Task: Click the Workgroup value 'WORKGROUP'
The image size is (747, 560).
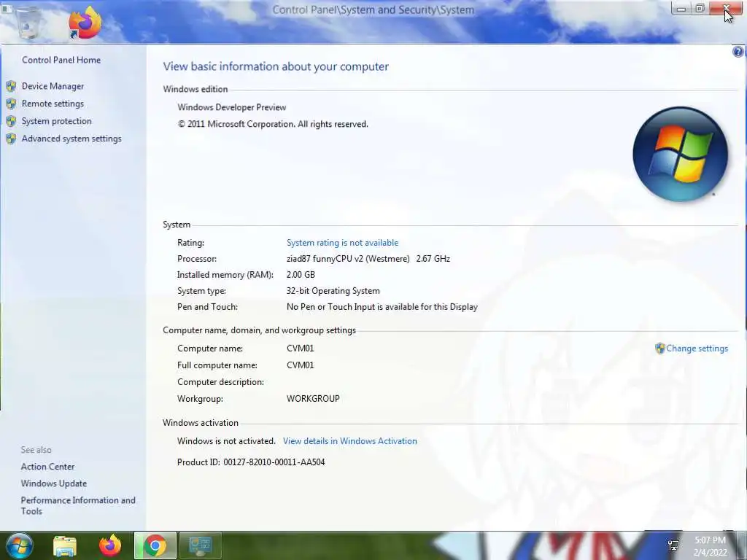Action: click(313, 399)
